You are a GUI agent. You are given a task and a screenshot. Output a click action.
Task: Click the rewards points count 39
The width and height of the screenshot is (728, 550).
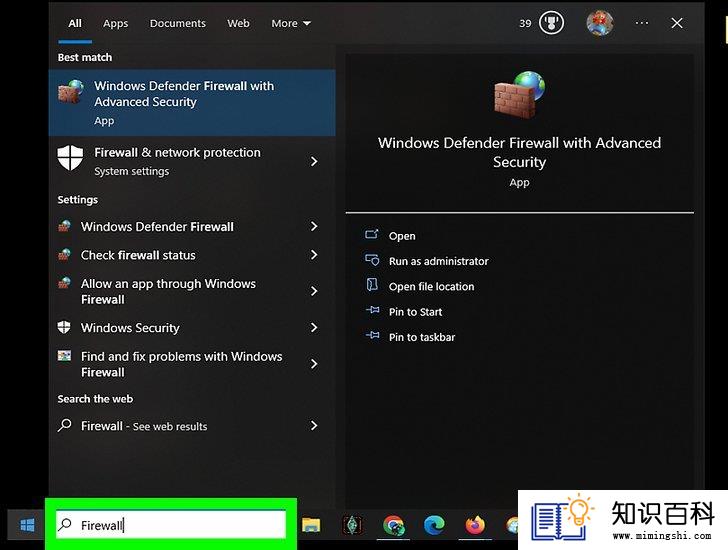pos(525,23)
